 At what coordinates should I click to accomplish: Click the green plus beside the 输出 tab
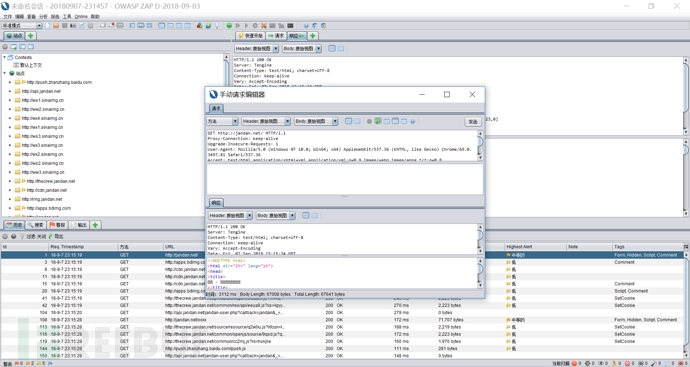[x=95, y=225]
